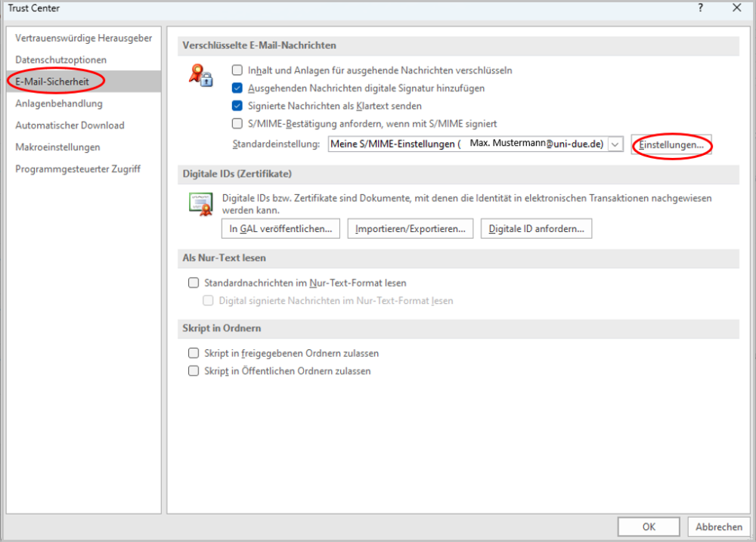Enable S/MIME-Bestätigung anfordern checkbox
This screenshot has height=542, width=756.
tap(237, 123)
